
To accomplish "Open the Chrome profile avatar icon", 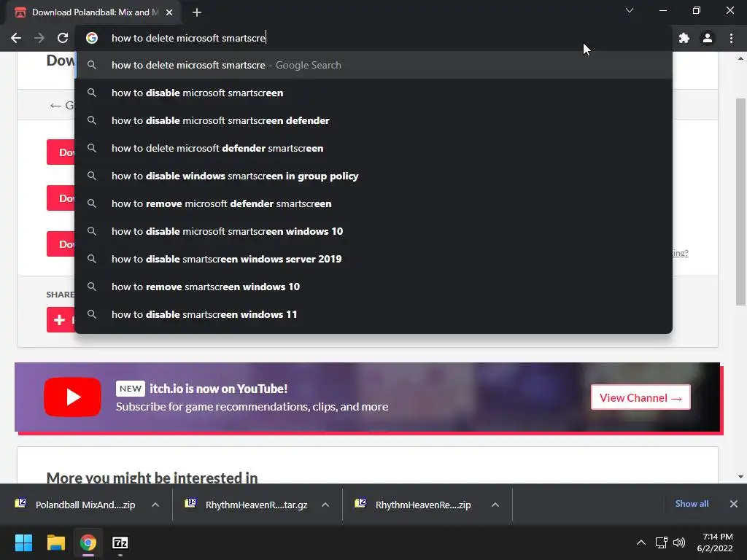I will click(708, 38).
